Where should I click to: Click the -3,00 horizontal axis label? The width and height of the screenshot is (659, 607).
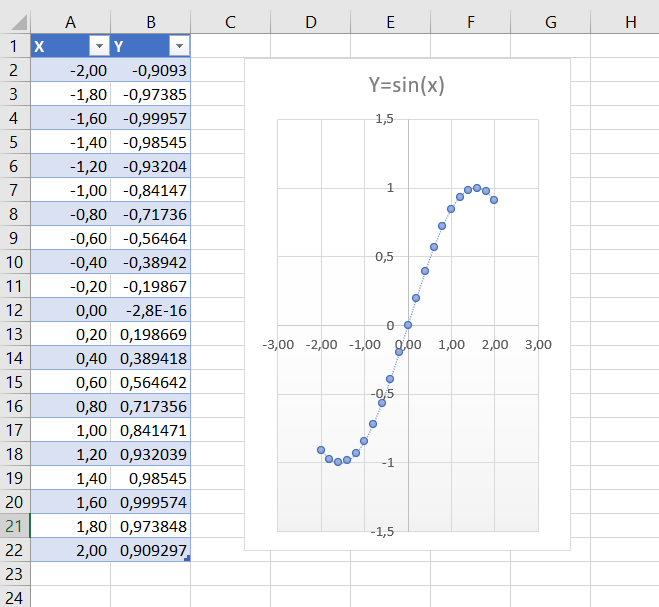[x=278, y=345]
